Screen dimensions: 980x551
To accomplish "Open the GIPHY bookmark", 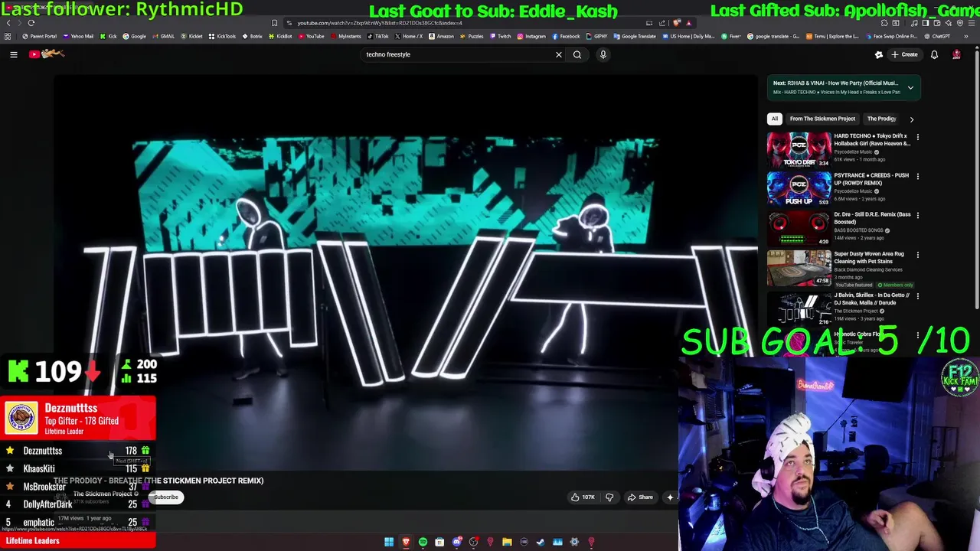I will coord(596,36).
